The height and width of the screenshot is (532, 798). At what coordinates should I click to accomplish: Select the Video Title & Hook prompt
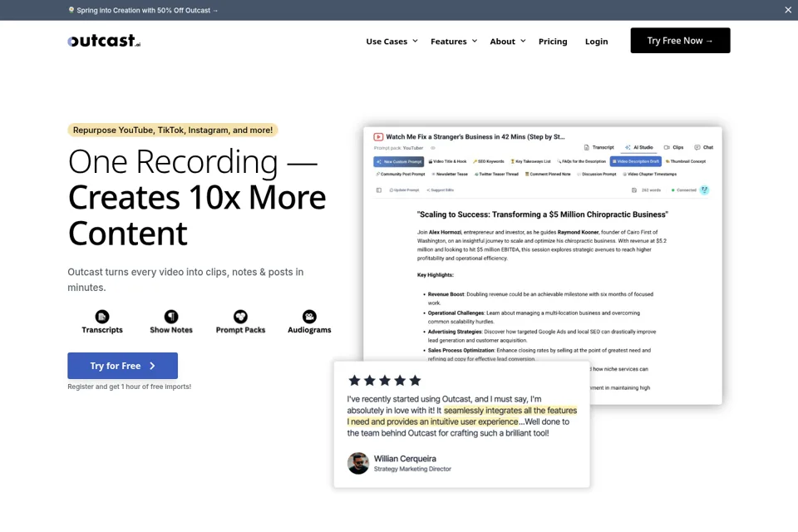[447, 161]
